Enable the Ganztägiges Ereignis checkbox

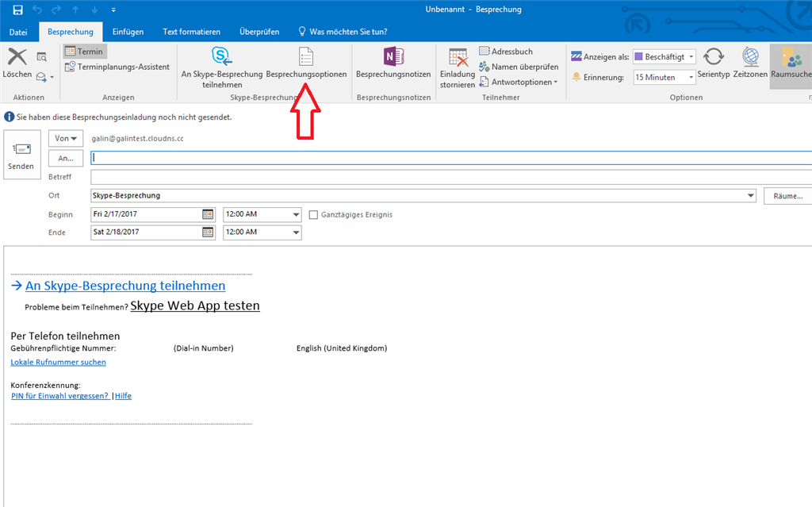point(313,214)
